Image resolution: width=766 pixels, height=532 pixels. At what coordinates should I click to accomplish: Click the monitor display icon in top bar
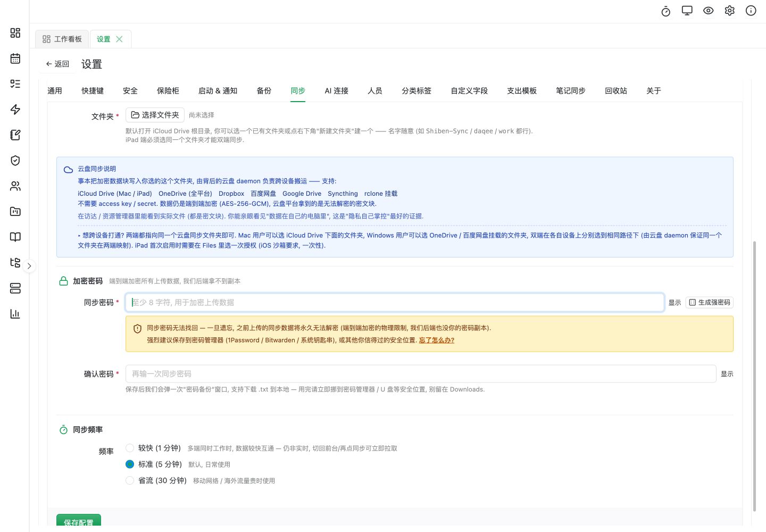point(687,11)
